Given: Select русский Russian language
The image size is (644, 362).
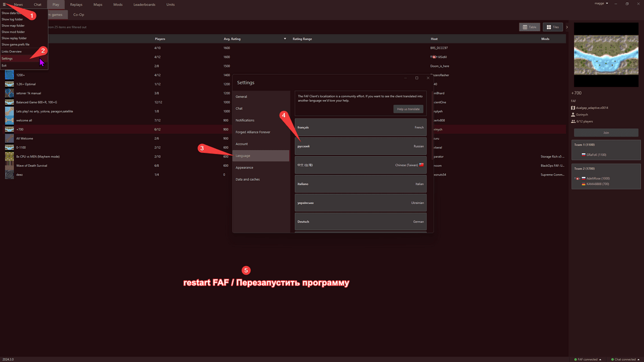Looking at the screenshot, I should pyautogui.click(x=360, y=146).
